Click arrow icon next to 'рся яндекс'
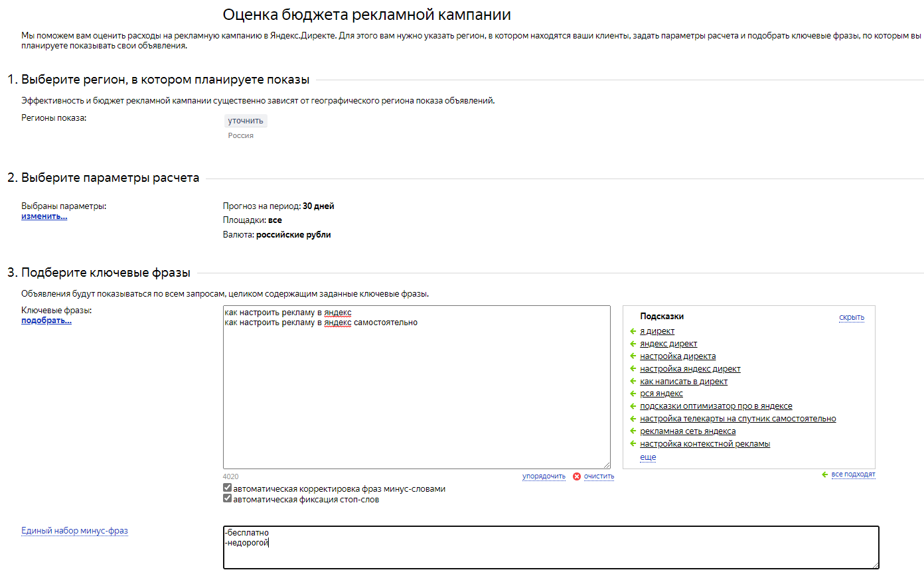 633,394
